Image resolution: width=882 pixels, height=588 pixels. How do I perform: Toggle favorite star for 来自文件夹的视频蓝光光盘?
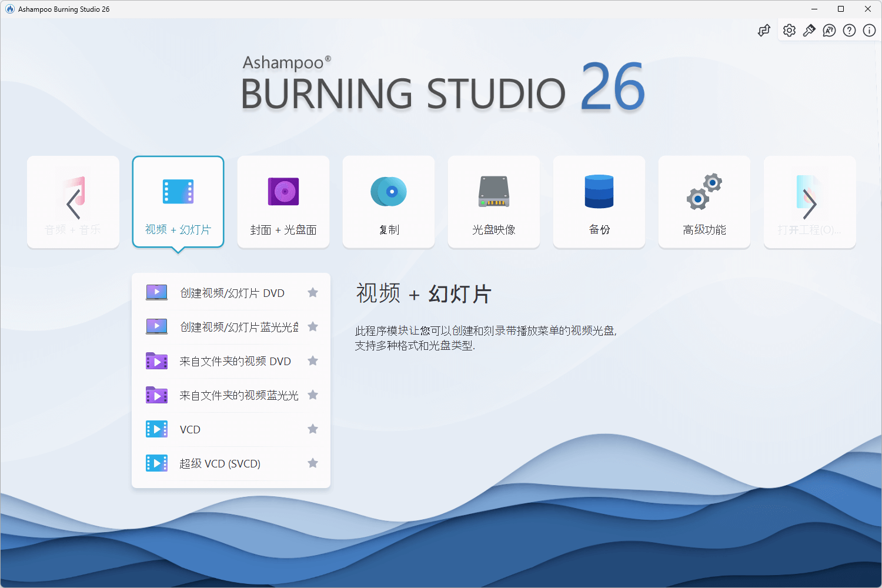tap(313, 395)
